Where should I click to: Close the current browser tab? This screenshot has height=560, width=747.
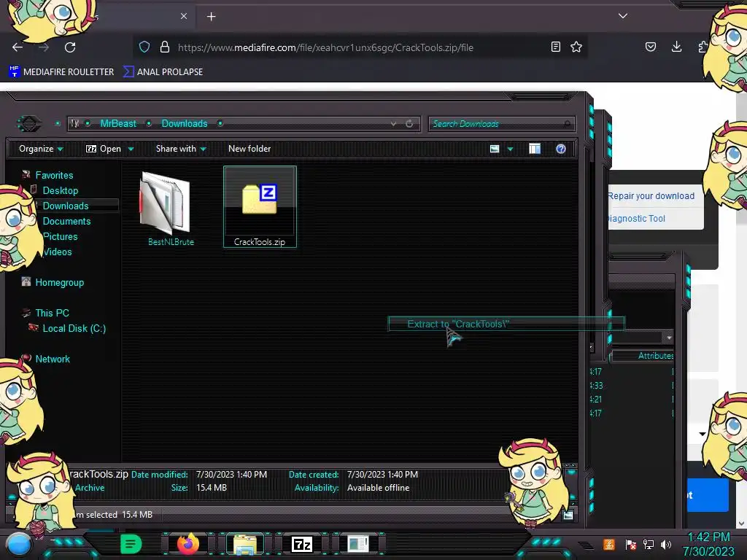(x=184, y=16)
